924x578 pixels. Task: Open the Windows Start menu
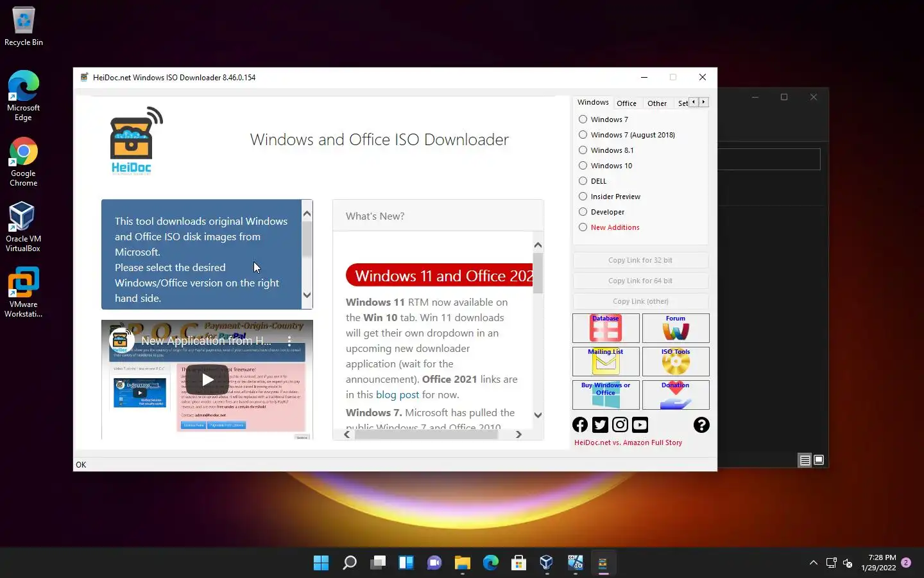(x=321, y=563)
